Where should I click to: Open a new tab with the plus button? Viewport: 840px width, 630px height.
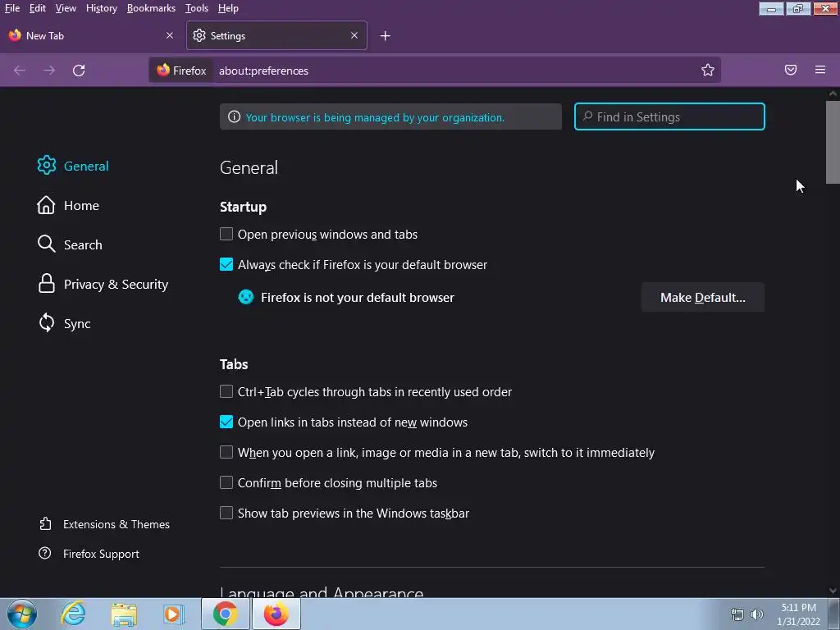coord(386,36)
